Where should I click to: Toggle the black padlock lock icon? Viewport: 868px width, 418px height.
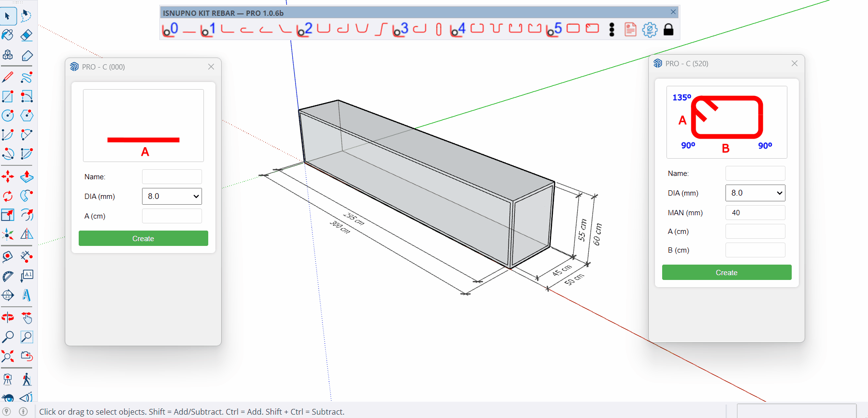pyautogui.click(x=668, y=30)
